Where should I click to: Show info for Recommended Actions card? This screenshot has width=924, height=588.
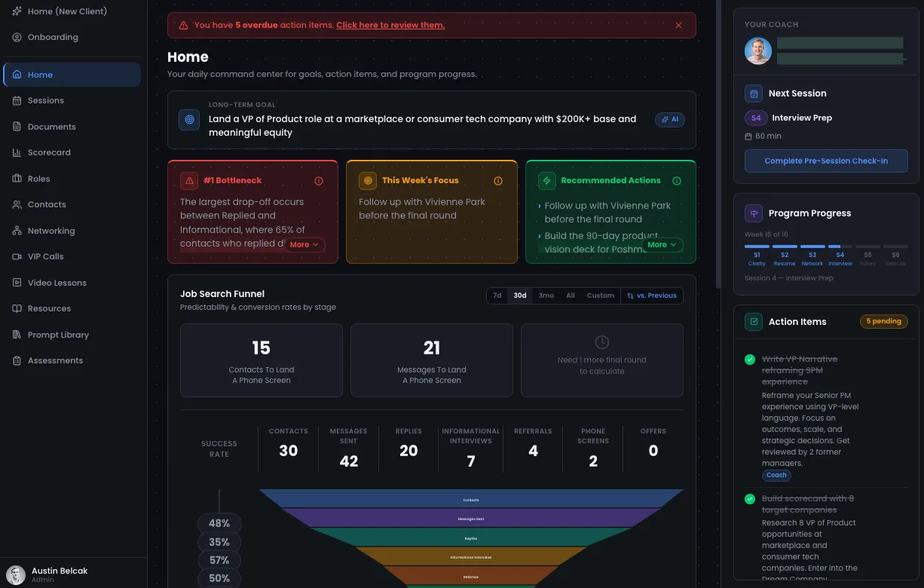click(x=677, y=181)
